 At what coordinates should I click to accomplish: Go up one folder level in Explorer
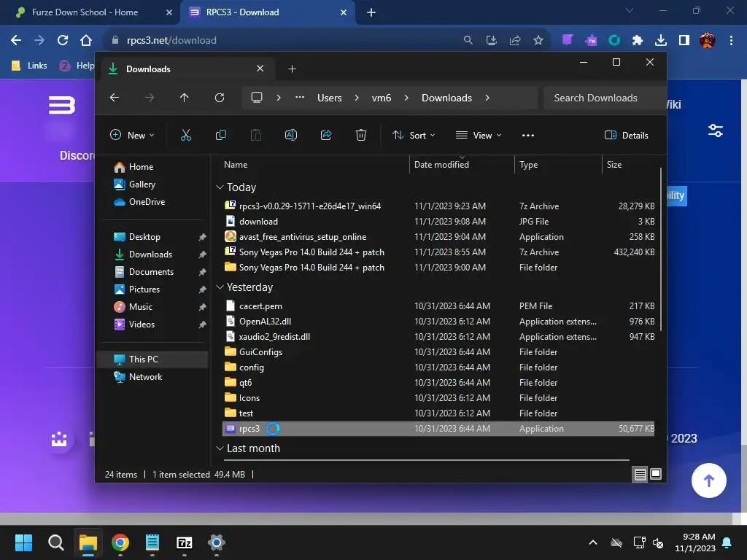(184, 98)
